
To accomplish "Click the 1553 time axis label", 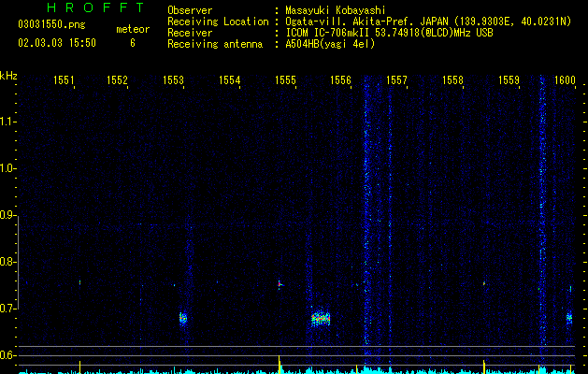I will 174,80.
